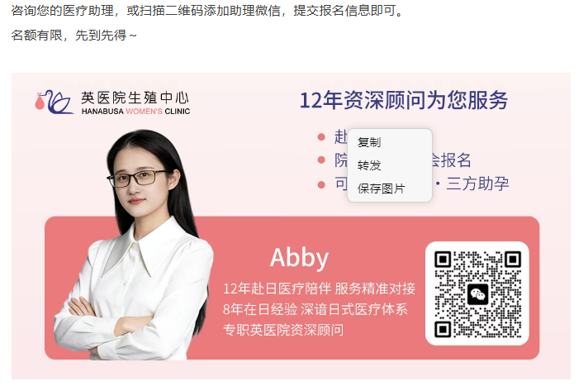Click the consultant's portrait photo
This screenshot has width=588, height=391.
pyautogui.click(x=133, y=244)
